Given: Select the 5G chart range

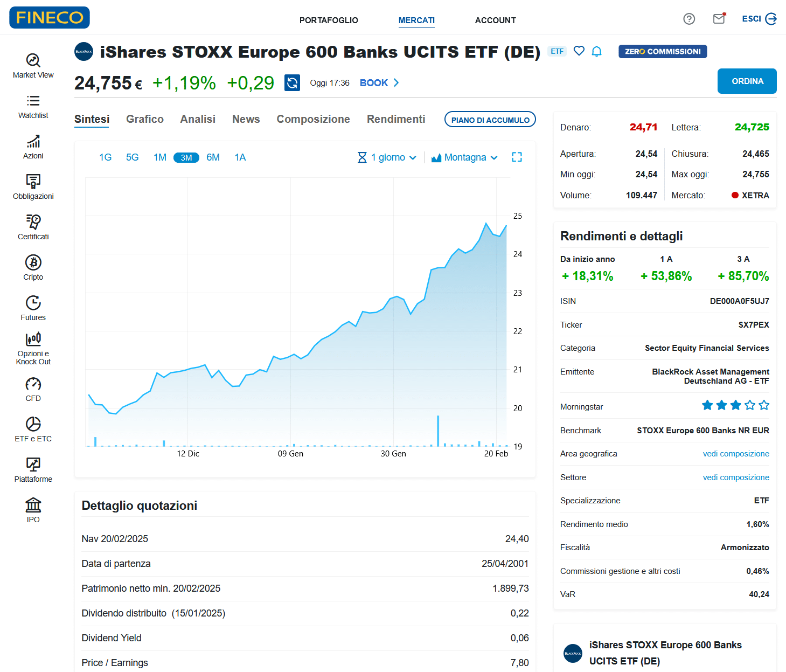Looking at the screenshot, I should pyautogui.click(x=132, y=157).
